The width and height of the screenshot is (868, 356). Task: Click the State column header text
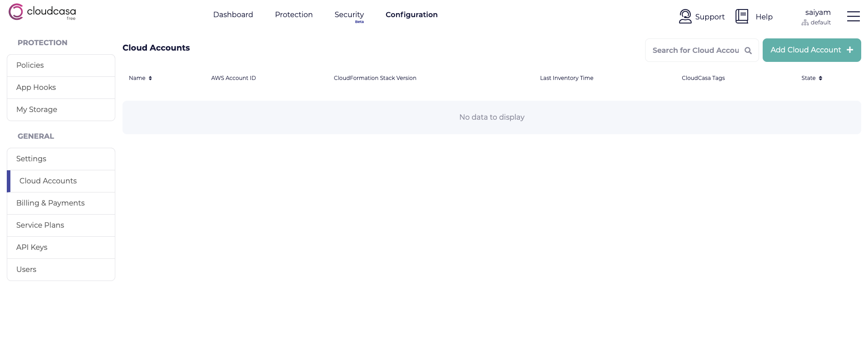tap(808, 78)
